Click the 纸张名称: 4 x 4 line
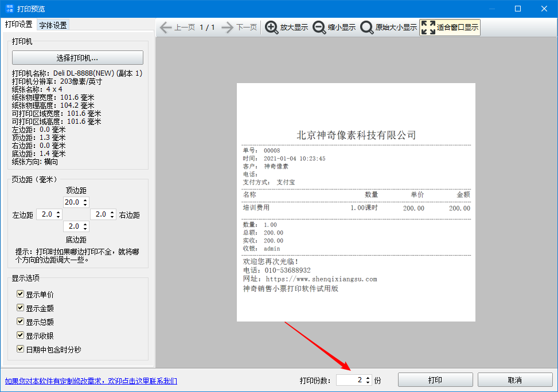Viewport: 558px width, 392px height. 37,89
